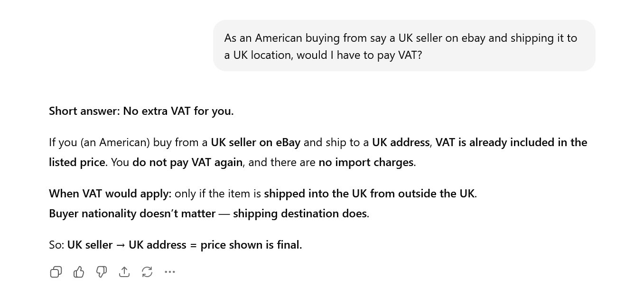644x288 pixels.
Task: Click 'shipped into the UK from outside' text
Action: coord(370,194)
